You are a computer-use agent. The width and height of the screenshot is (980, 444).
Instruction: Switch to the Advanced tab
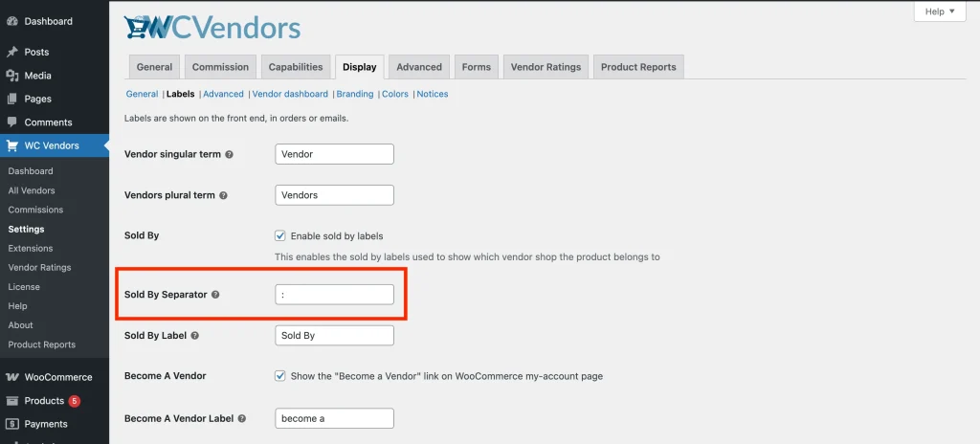point(419,67)
